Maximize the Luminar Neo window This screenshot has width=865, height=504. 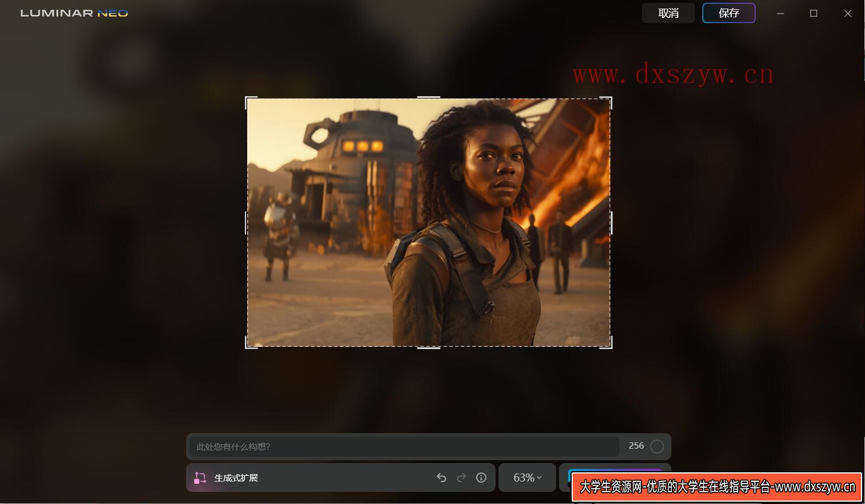coord(814,13)
